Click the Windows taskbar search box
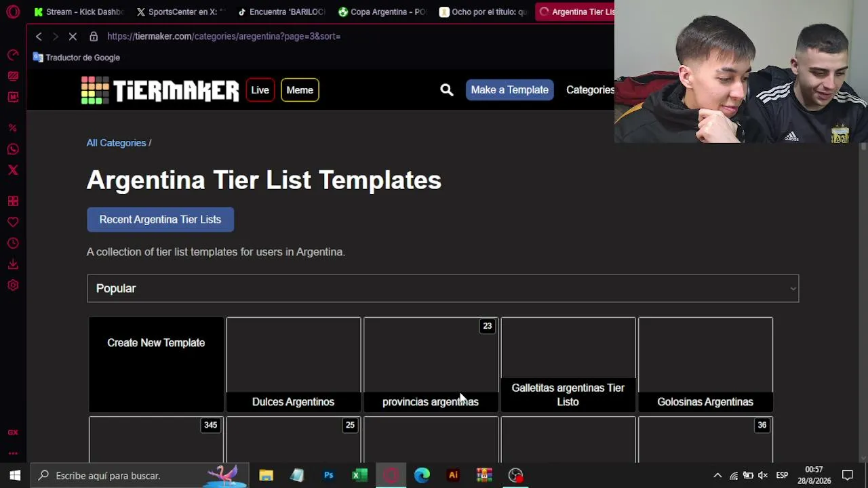This screenshot has height=488, width=868. pos(140,475)
